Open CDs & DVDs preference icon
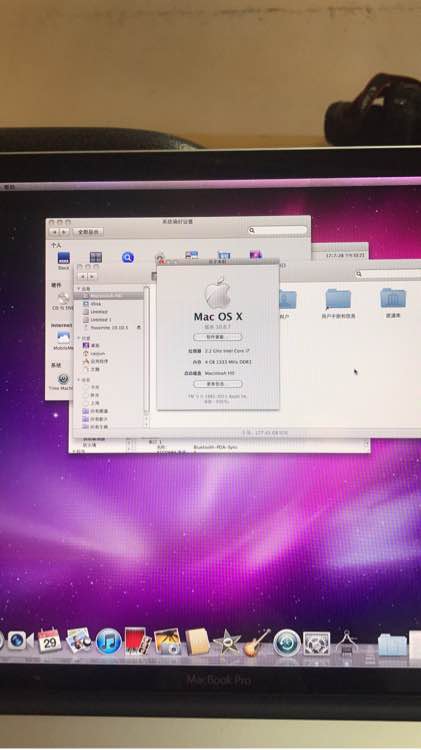 pos(63,300)
